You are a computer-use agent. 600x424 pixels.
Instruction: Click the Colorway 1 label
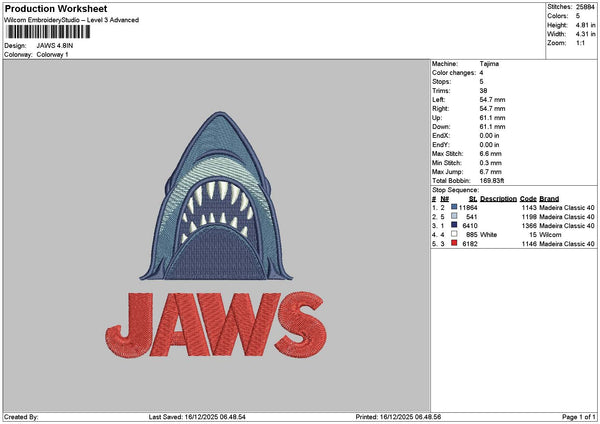click(53, 54)
